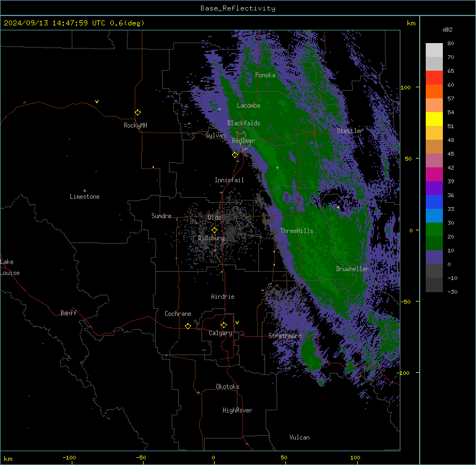Click the Ponoka city label
The width and height of the screenshot is (476, 465).
click(265, 75)
